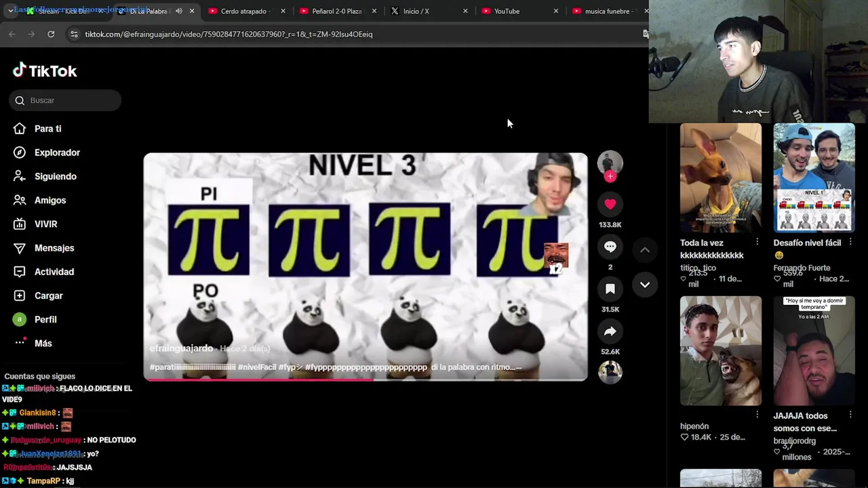
Task: Open options for JAJAJA todos somos video
Action: [850, 414]
